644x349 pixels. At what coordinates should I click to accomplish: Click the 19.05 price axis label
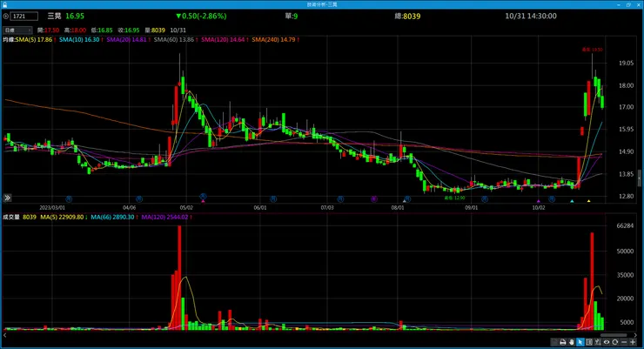(x=626, y=64)
